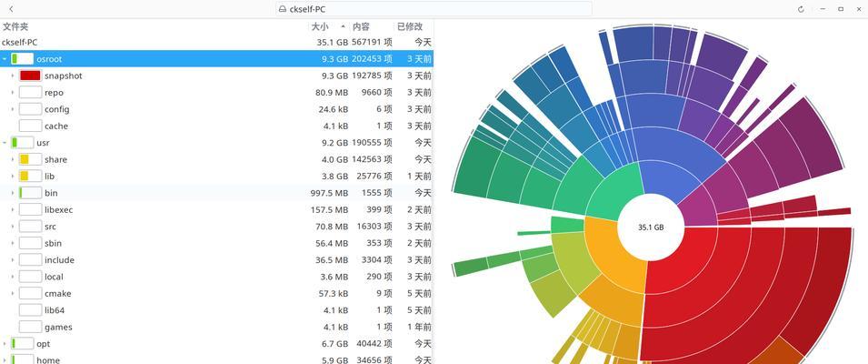Click the usage bar of bin
The height and width of the screenshot is (364, 868).
point(30,193)
